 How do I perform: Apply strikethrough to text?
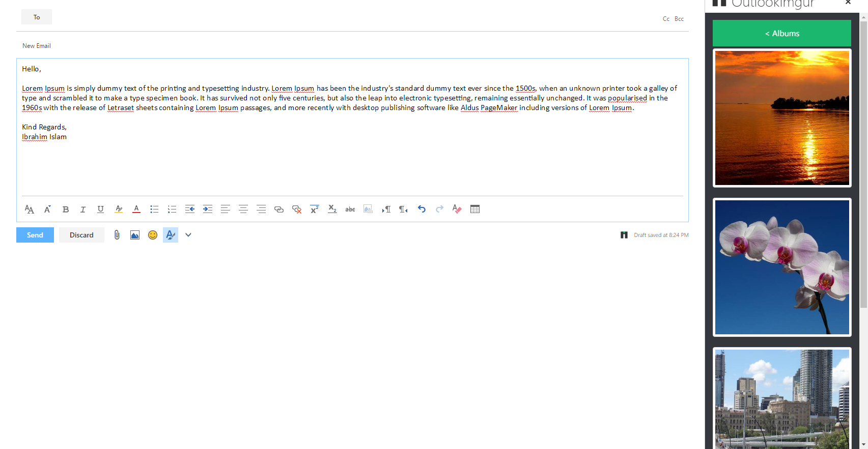pyautogui.click(x=350, y=209)
